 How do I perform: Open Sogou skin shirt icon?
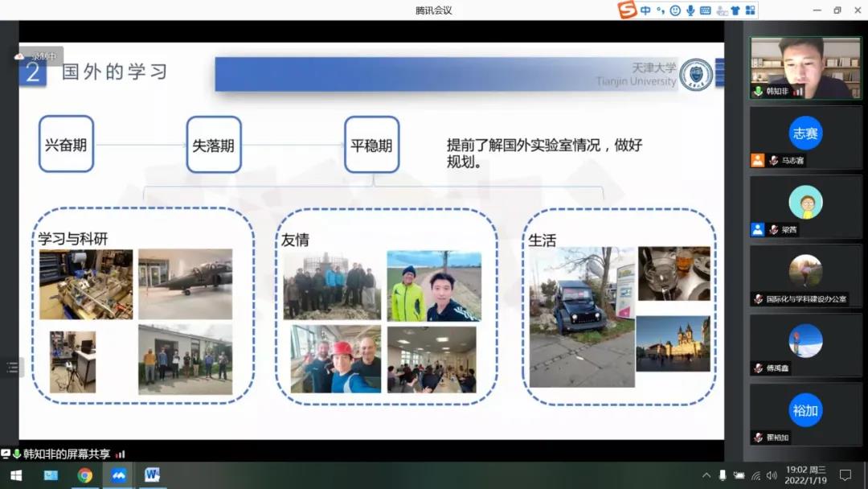735,10
